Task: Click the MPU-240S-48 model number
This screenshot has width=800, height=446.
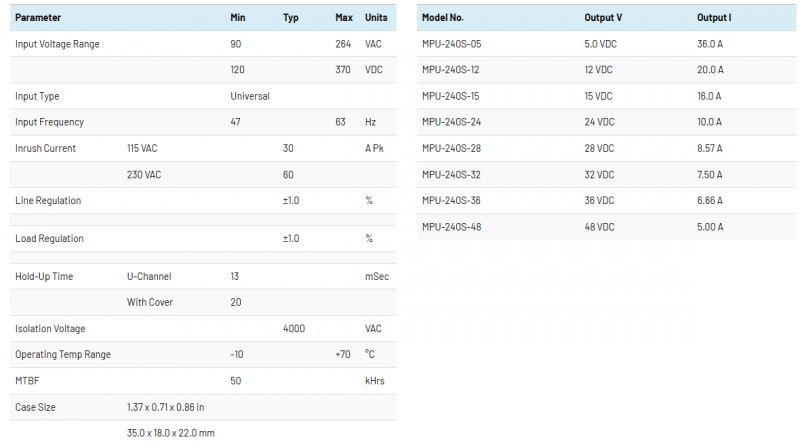Action: 450,226
